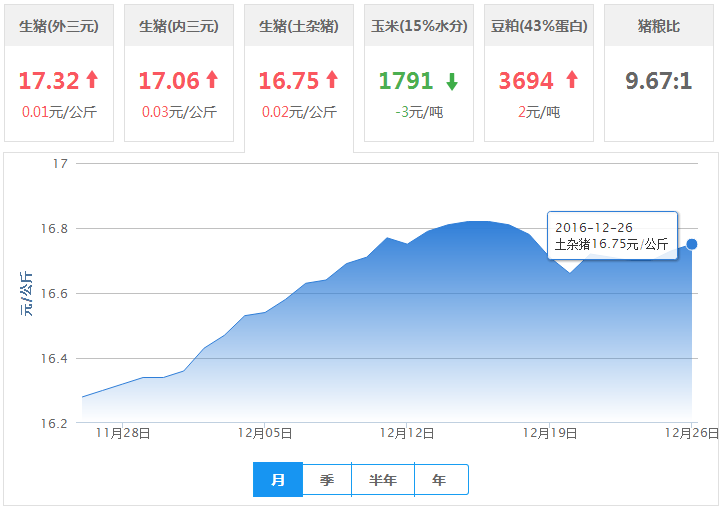Click the 16.8 y-axis label
The height and width of the screenshot is (513, 723).
tap(54, 229)
